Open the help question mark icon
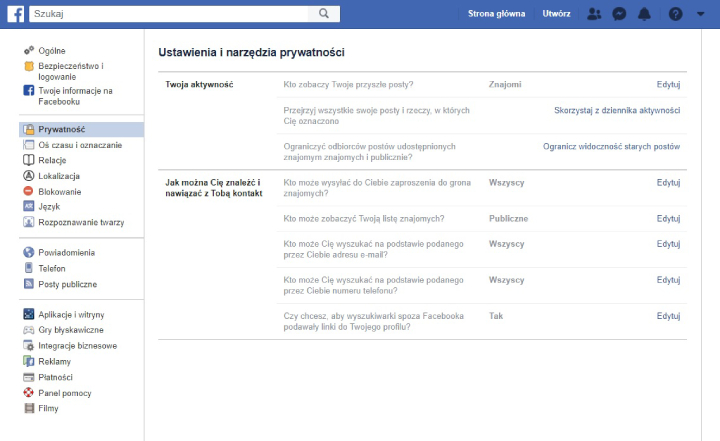The height and width of the screenshot is (441, 720). 675,14
